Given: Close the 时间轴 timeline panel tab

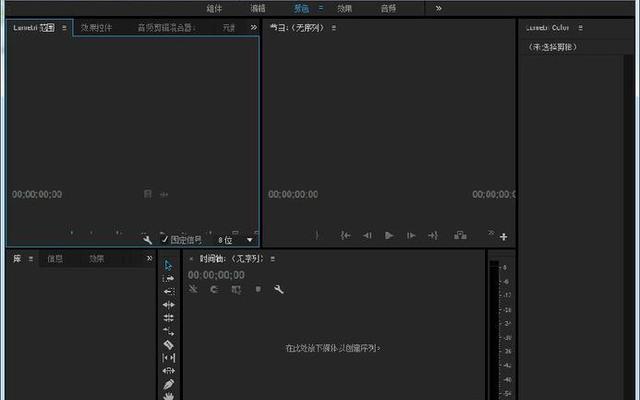Looking at the screenshot, I should 191,259.
